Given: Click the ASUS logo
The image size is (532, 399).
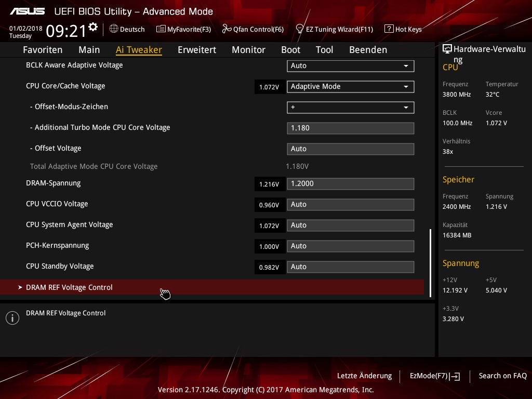Looking at the screenshot, I should pyautogui.click(x=27, y=11).
